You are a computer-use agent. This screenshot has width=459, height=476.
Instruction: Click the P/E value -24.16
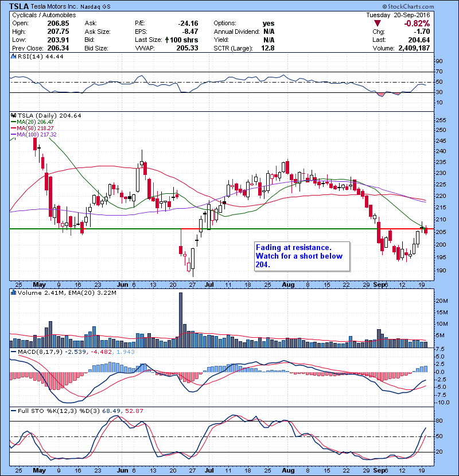click(x=188, y=24)
